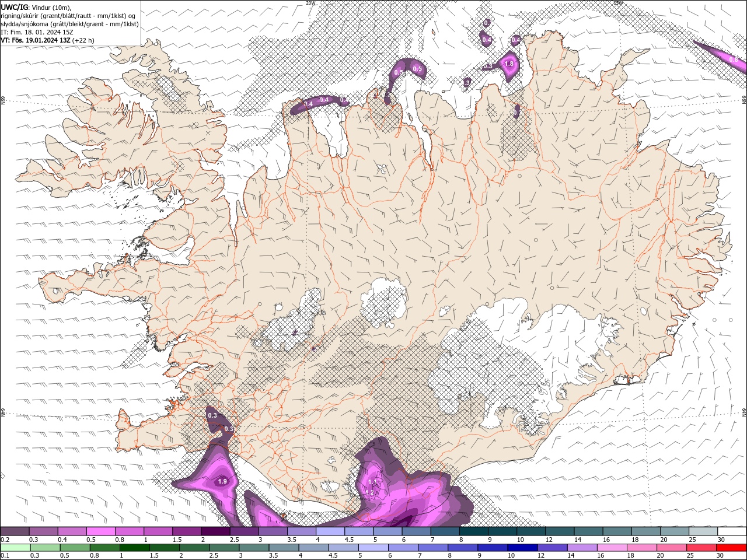Click the 1.9 precipitation value off the southwest coast

[x=222, y=481]
